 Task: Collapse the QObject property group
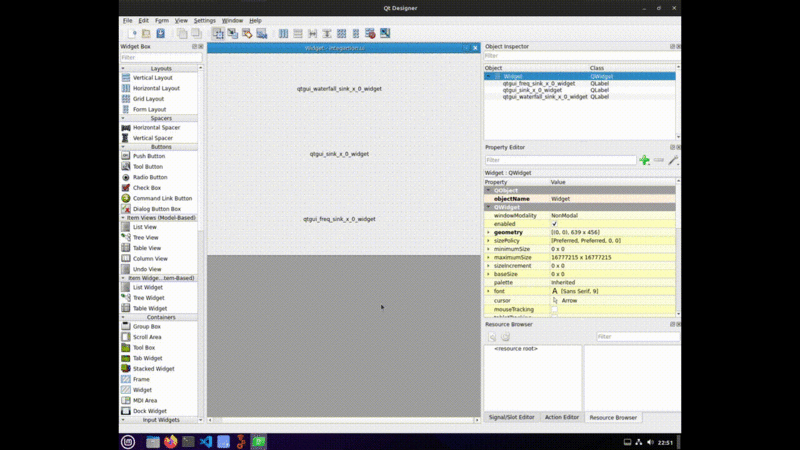pyautogui.click(x=488, y=190)
